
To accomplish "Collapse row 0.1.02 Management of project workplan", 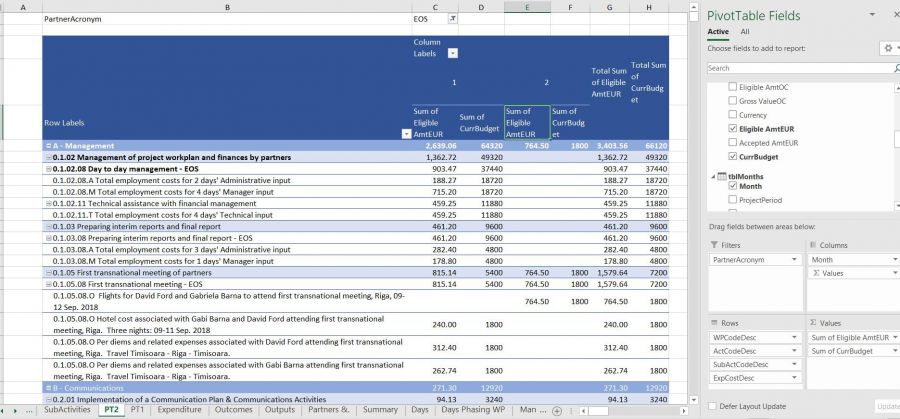I will pyautogui.click(x=49, y=157).
